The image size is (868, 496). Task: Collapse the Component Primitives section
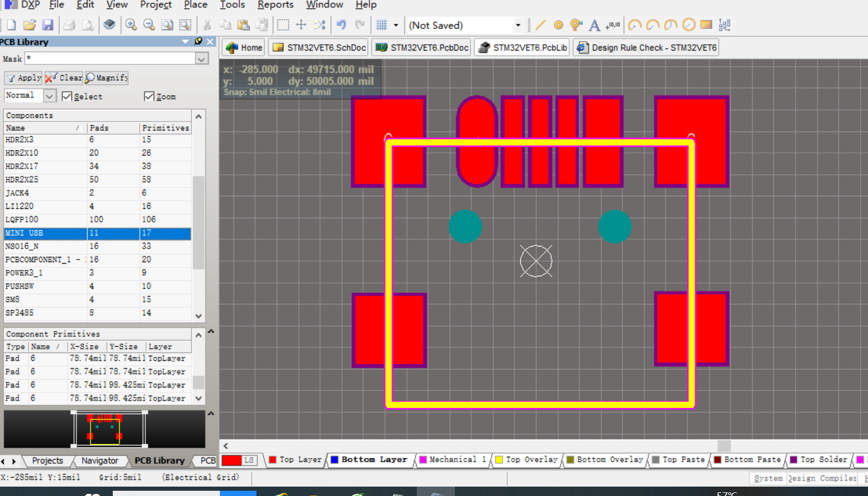pyautogui.click(x=211, y=331)
